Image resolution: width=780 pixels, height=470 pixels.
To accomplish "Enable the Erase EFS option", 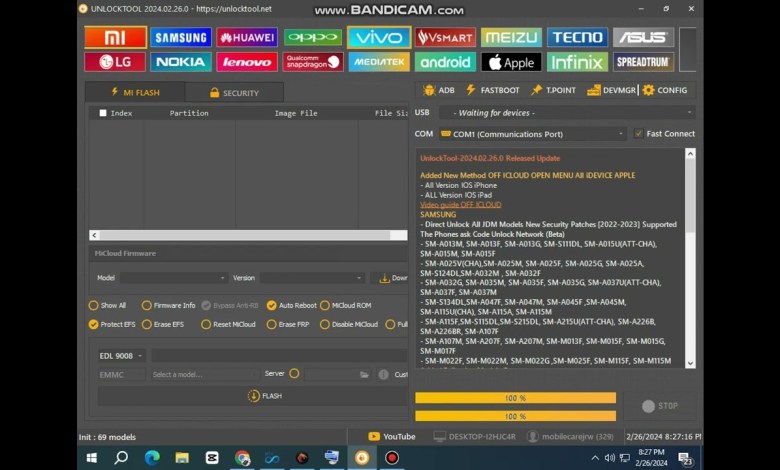I will [163, 324].
